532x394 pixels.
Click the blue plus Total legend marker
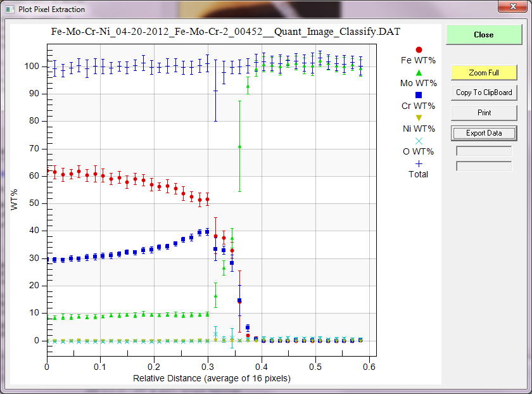click(x=418, y=163)
